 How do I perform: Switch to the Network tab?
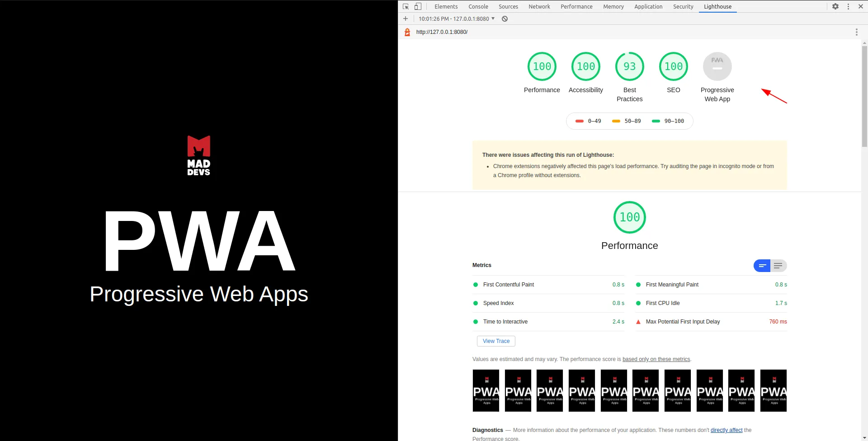pyautogui.click(x=539, y=6)
